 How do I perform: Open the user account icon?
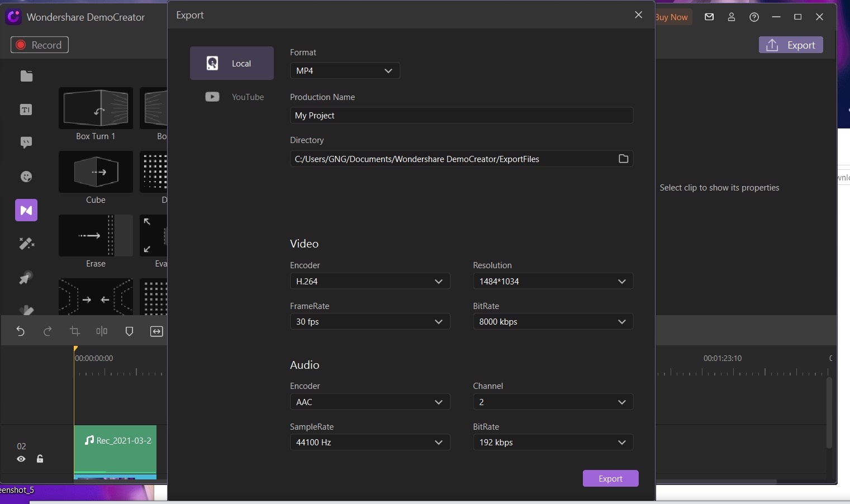(732, 17)
